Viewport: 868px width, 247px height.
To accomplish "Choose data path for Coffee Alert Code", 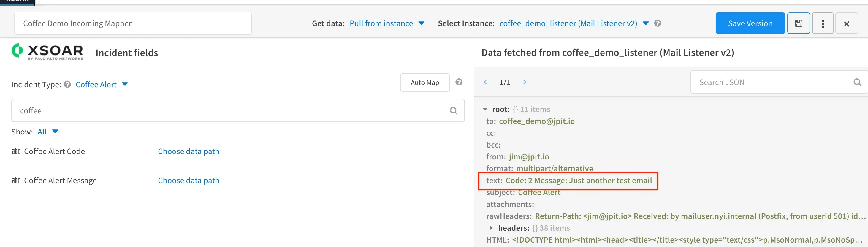I will pyautogui.click(x=189, y=151).
